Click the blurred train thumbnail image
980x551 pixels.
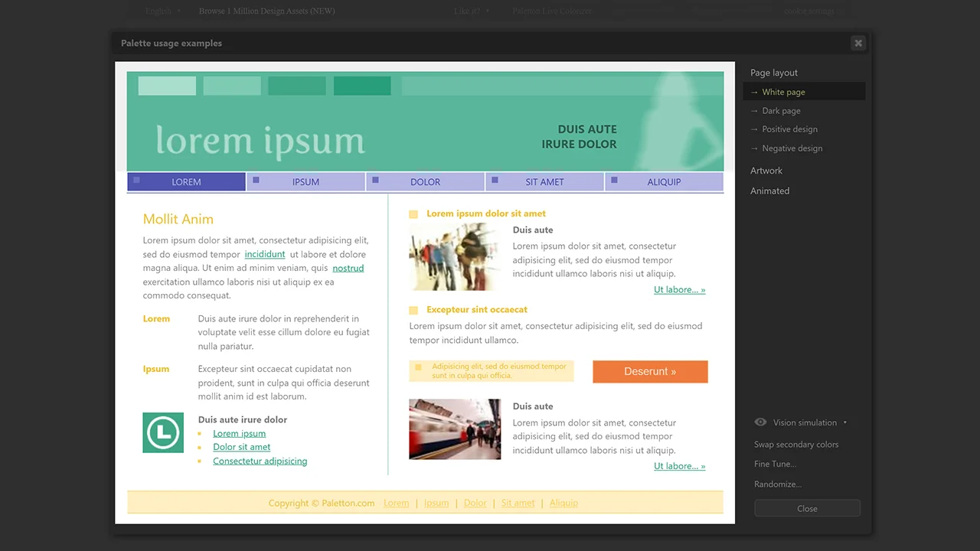coord(455,429)
